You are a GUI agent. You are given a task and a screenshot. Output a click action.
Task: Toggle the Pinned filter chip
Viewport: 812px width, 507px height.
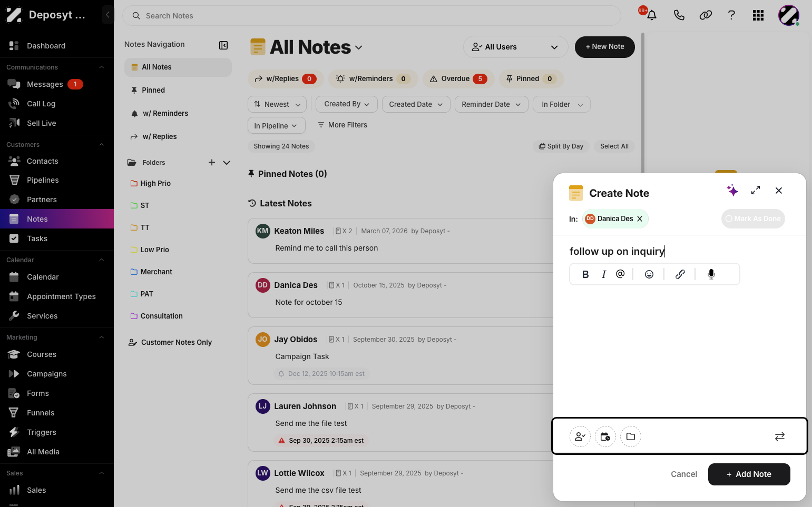coord(532,79)
